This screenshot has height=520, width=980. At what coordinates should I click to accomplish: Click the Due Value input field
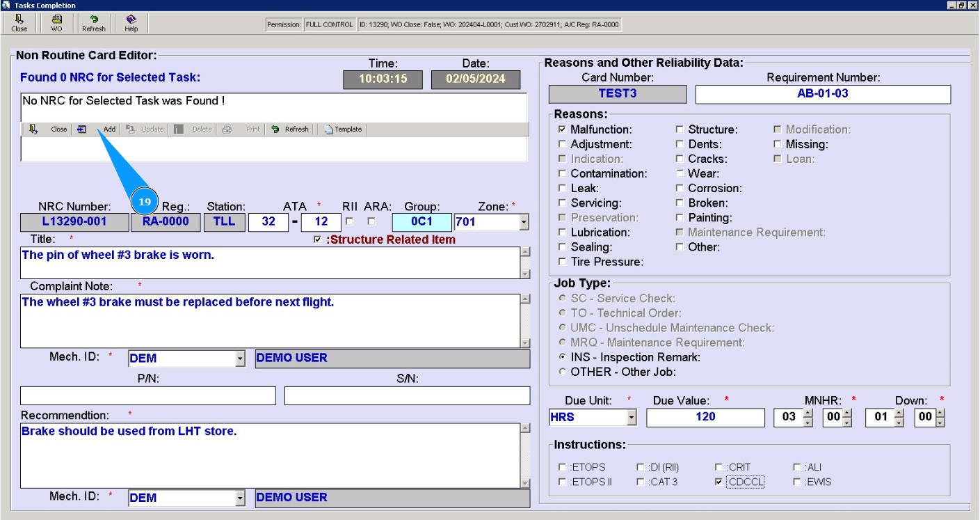(705, 418)
